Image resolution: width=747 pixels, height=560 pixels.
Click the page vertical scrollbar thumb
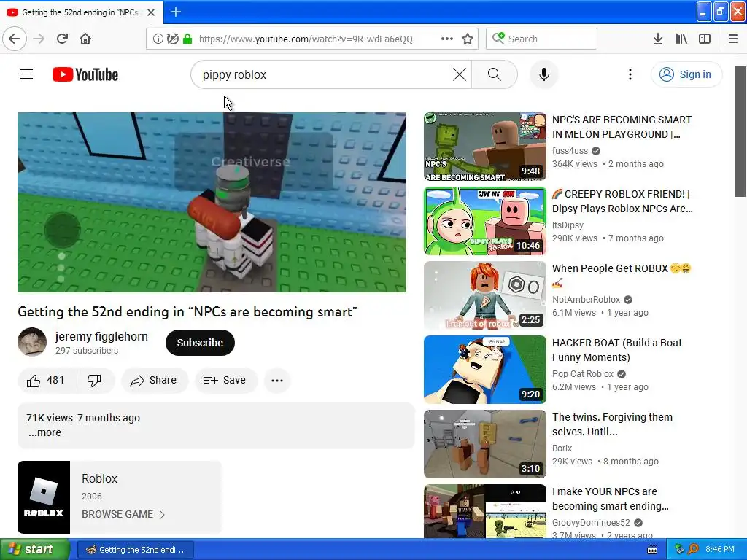(x=740, y=131)
